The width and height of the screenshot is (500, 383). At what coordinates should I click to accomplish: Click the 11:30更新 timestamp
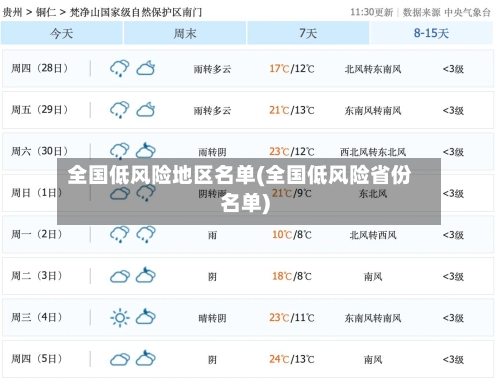[371, 12]
